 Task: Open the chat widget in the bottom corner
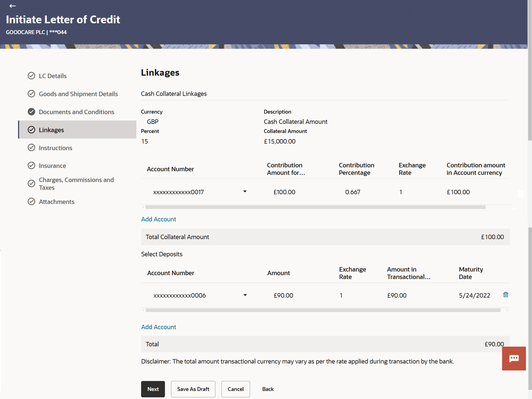tap(514, 358)
